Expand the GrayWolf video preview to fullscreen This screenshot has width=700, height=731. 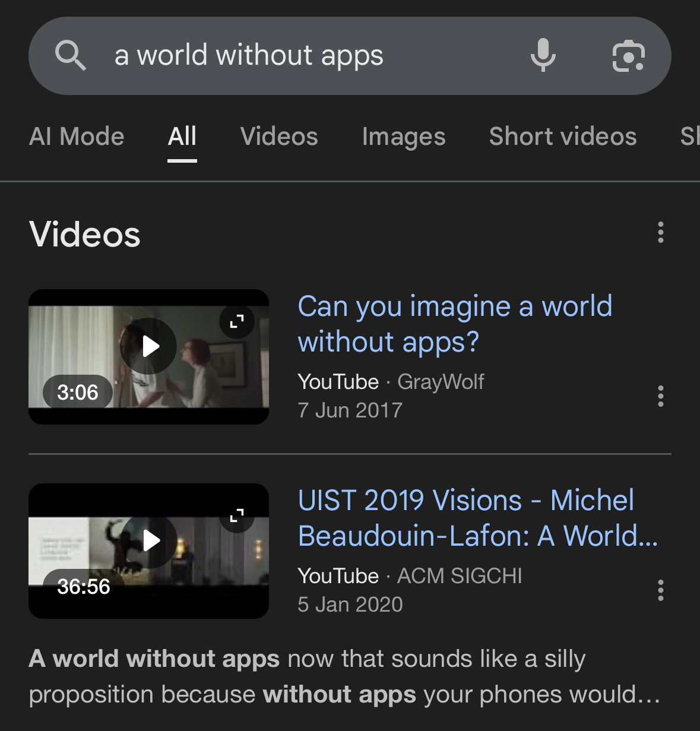(237, 321)
